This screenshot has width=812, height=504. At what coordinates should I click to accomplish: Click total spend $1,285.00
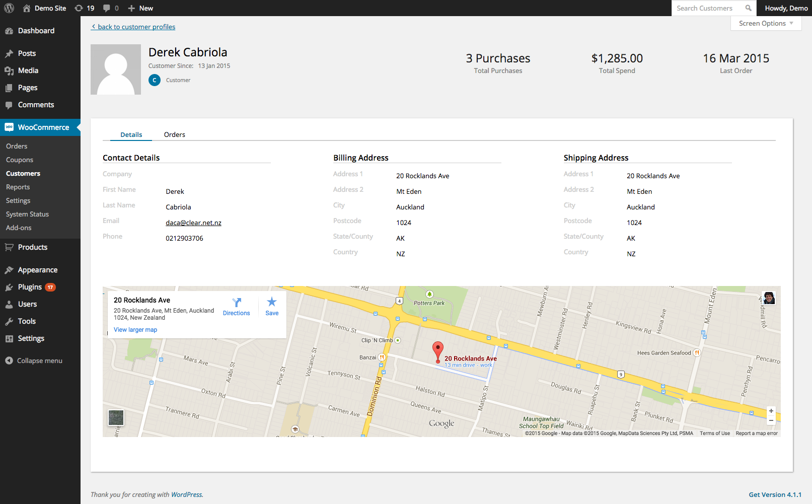tap(617, 58)
